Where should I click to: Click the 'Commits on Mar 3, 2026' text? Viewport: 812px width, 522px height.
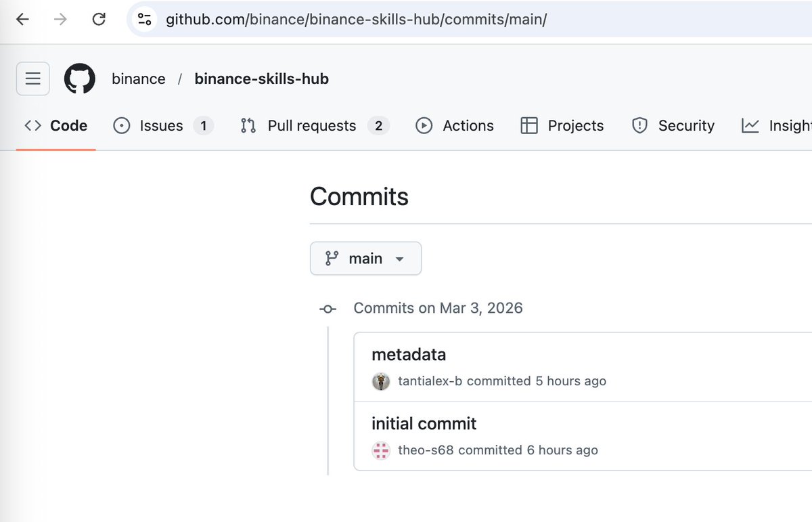438,308
